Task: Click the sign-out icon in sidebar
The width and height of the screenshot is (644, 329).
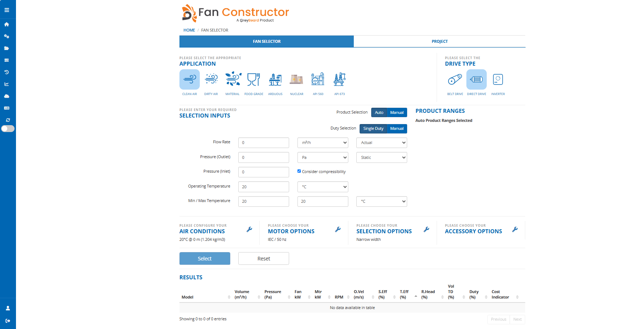Action: coord(8,321)
